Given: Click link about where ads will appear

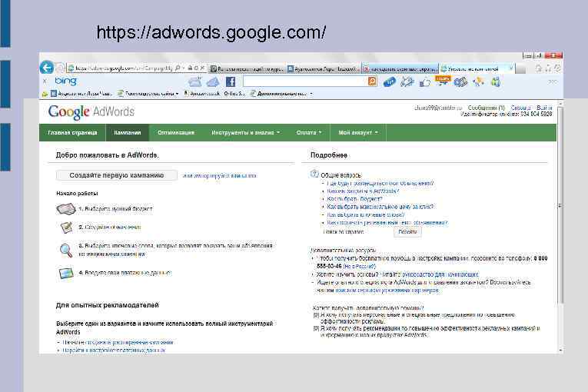Looking at the screenshot, I should (380, 184).
